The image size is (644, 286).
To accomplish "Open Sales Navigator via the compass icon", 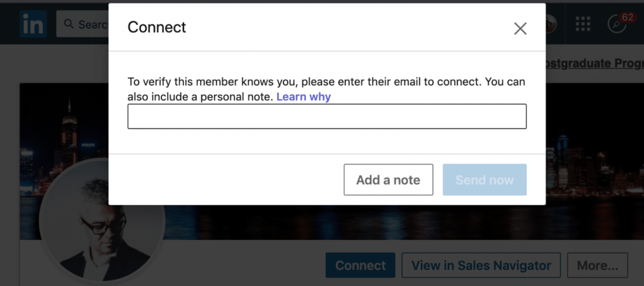I will [617, 24].
